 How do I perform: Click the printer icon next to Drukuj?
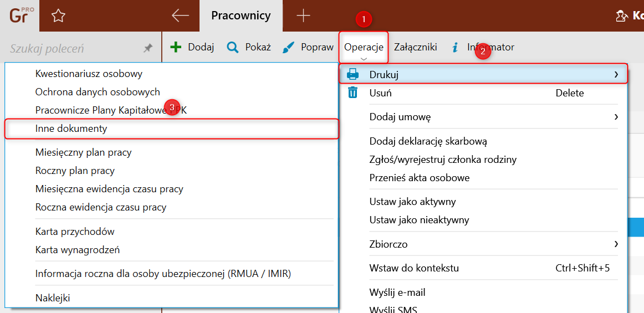pyautogui.click(x=353, y=74)
